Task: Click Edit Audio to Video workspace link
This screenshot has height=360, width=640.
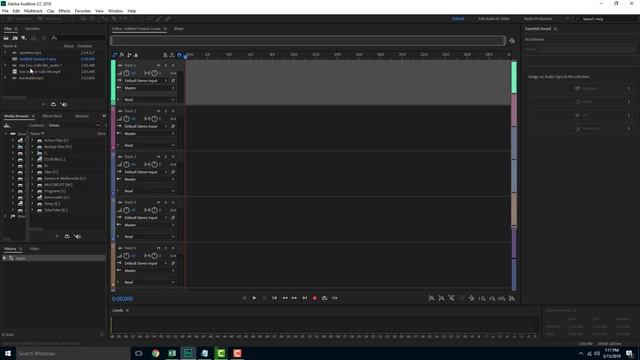Action: [494, 19]
